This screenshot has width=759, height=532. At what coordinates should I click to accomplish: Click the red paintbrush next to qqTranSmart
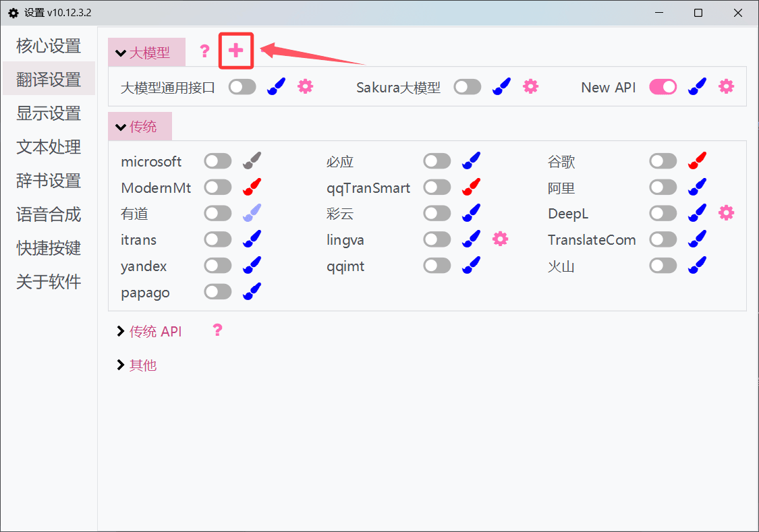471,187
